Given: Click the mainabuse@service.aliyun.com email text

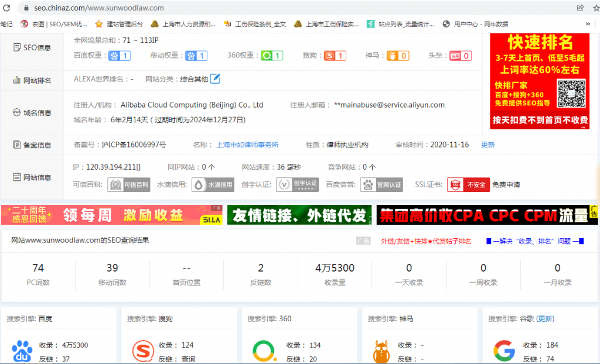Looking at the screenshot, I should 389,105.
